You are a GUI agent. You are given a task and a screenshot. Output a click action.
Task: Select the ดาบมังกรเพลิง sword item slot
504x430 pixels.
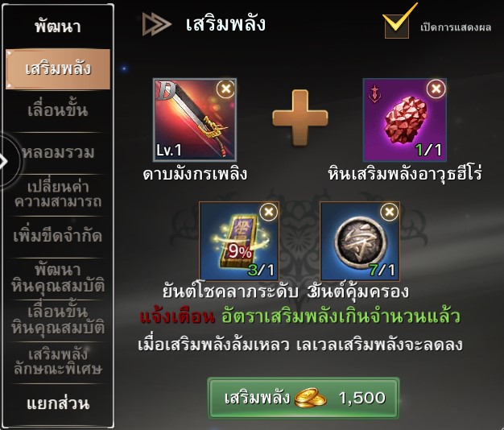195,119
